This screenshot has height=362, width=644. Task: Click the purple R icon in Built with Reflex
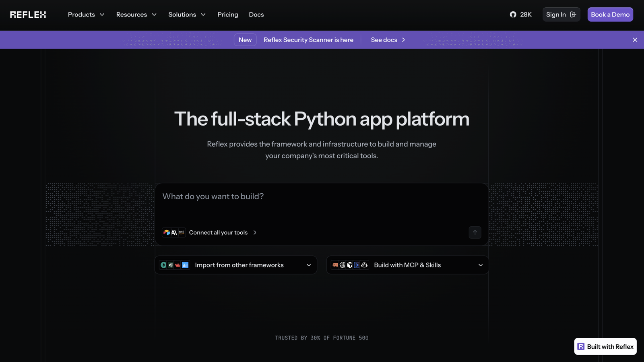581,347
